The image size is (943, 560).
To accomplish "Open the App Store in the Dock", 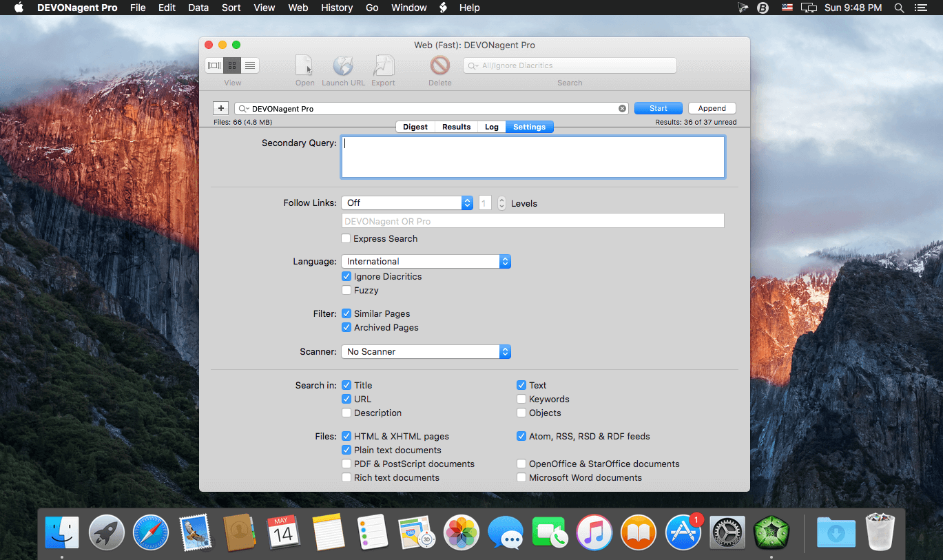I will (x=683, y=532).
